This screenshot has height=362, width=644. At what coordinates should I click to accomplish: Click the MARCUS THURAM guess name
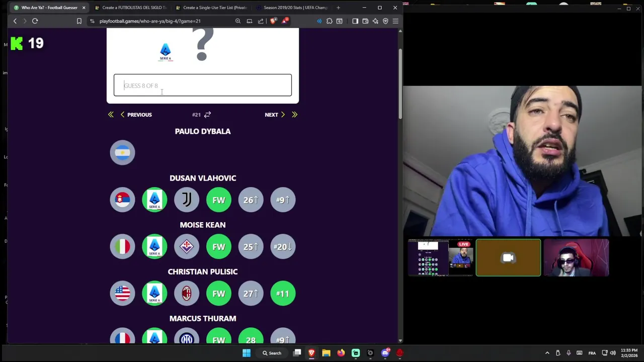[203, 318]
